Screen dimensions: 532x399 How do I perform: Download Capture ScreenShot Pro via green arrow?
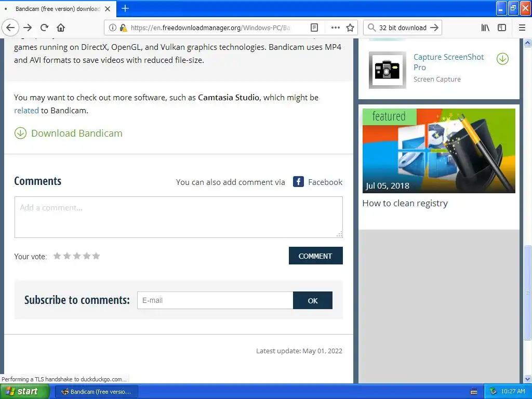click(502, 59)
